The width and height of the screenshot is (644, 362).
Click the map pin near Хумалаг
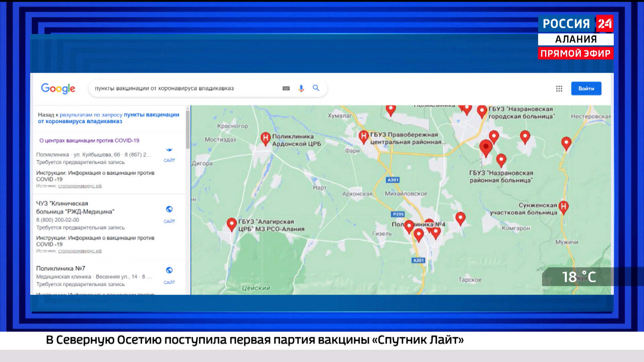tap(391, 110)
